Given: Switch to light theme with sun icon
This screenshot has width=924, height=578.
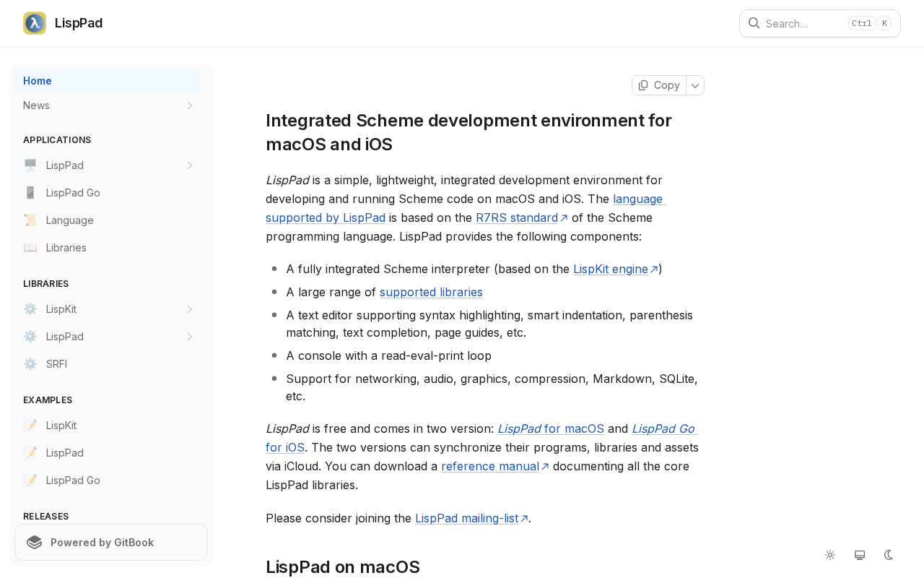Looking at the screenshot, I should point(830,555).
